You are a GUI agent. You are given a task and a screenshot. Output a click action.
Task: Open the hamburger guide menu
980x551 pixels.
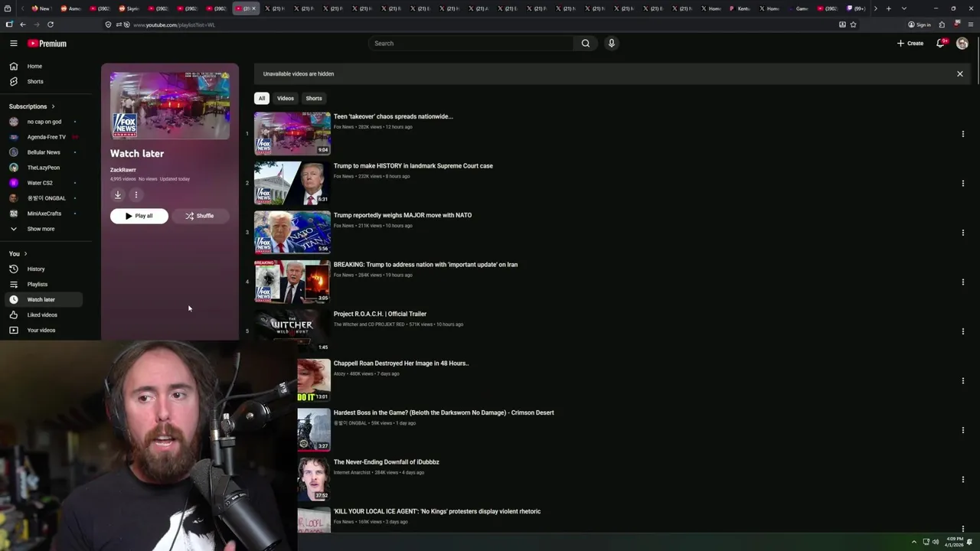13,44
